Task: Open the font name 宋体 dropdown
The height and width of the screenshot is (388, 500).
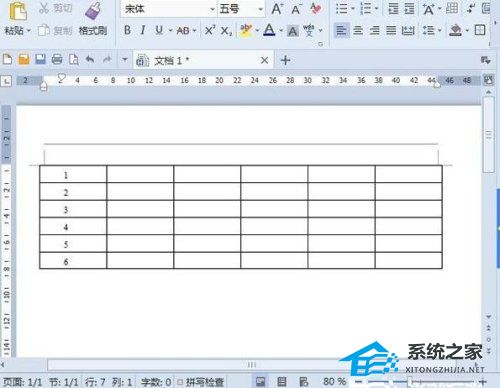Action: click(212, 9)
